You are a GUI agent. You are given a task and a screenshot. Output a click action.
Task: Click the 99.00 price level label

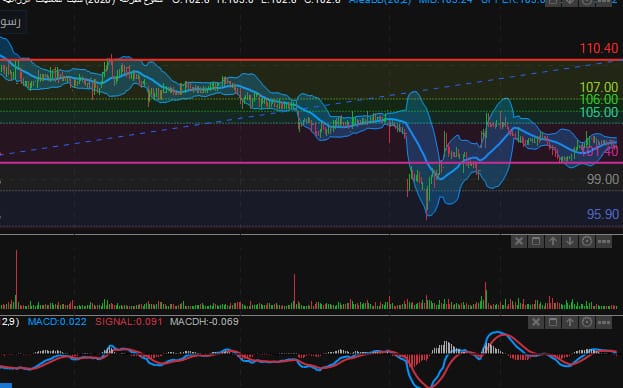tap(602, 179)
